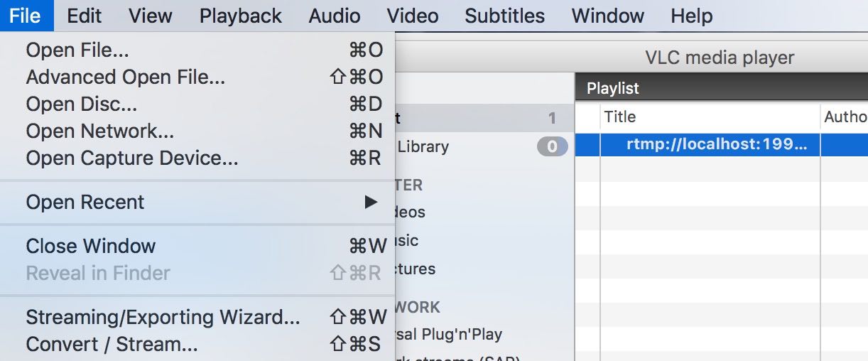Choose Open File... from File menu

tap(197, 50)
